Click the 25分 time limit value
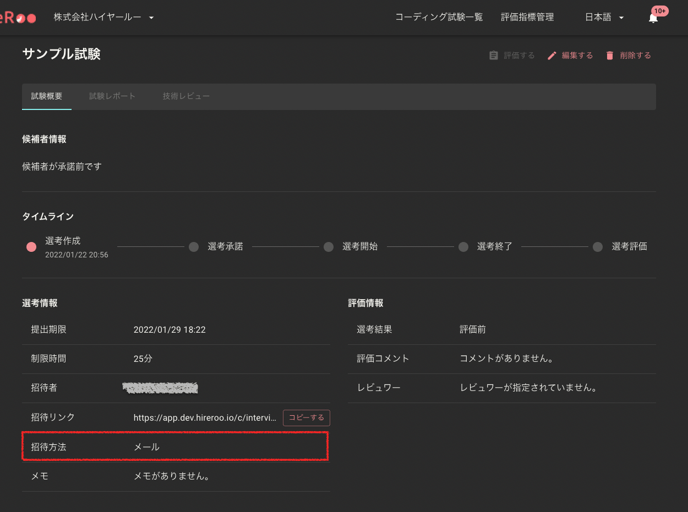This screenshot has height=512, width=688. (x=143, y=359)
